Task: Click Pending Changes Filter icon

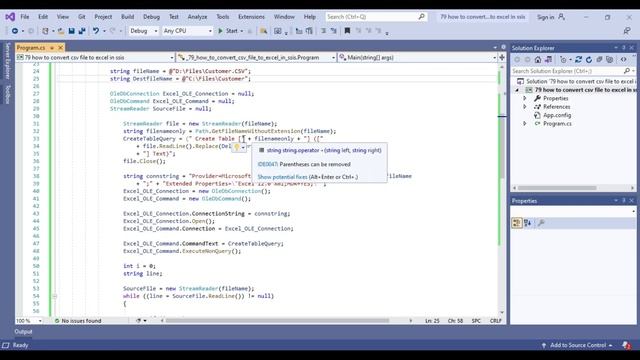Action: [564, 60]
